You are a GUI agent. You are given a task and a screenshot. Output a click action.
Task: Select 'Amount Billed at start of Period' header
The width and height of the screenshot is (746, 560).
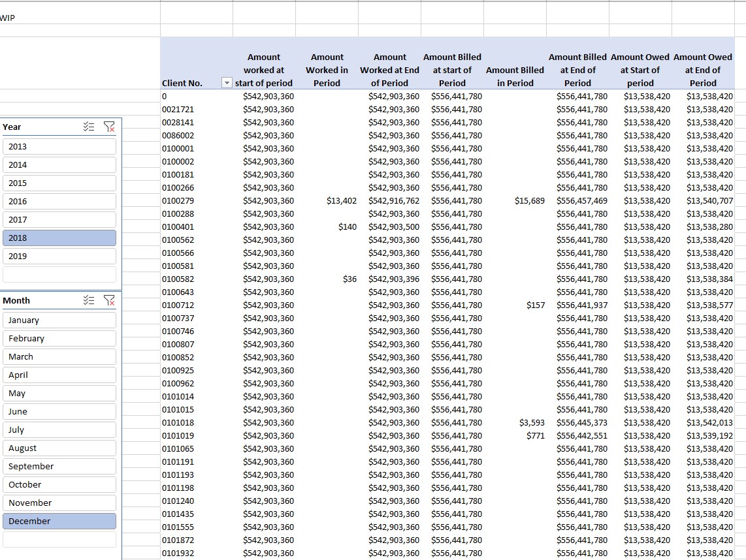pos(453,63)
